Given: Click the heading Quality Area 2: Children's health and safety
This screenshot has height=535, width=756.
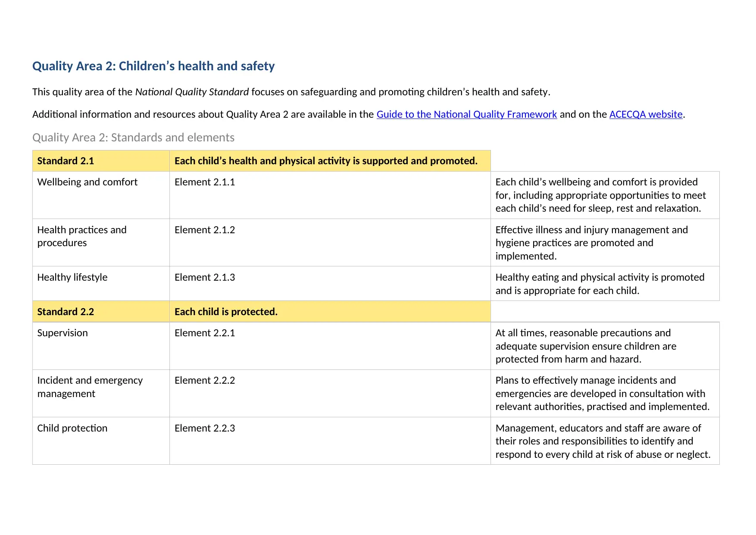Looking at the screenshot, I should (153, 66).
